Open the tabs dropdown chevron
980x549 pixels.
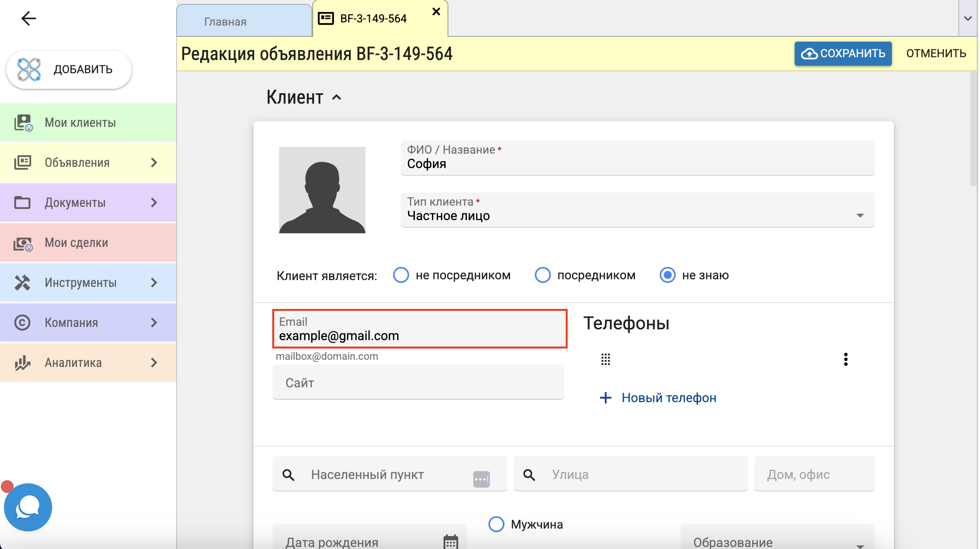point(968,18)
